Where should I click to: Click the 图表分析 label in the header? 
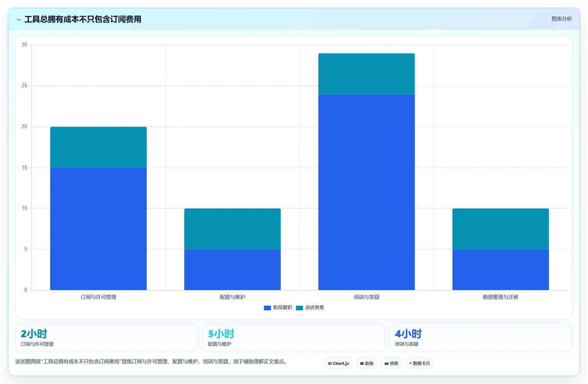pyautogui.click(x=561, y=19)
